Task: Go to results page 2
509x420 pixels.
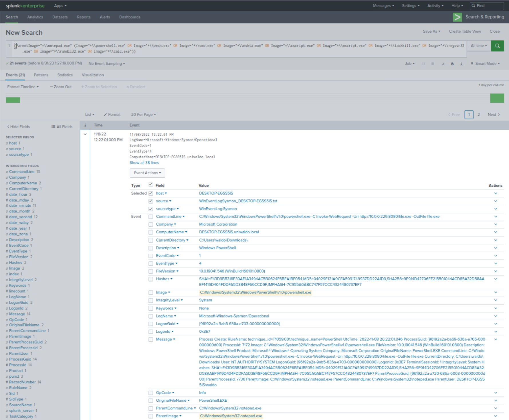Action: [x=478, y=115]
